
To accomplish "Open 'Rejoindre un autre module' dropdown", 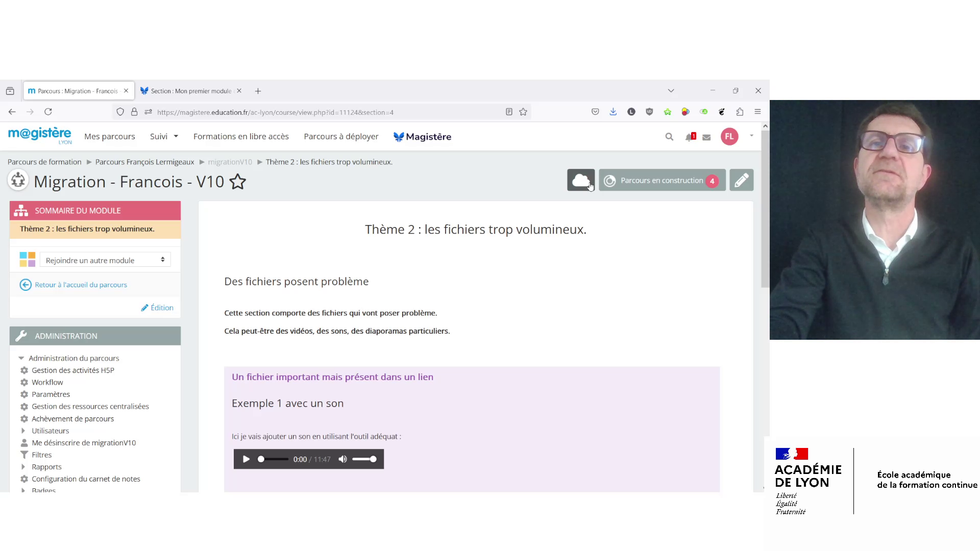I will [x=105, y=260].
